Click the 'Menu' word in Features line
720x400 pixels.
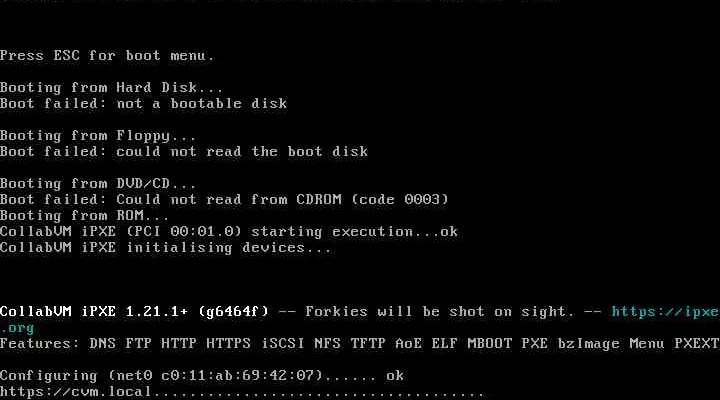coord(647,344)
